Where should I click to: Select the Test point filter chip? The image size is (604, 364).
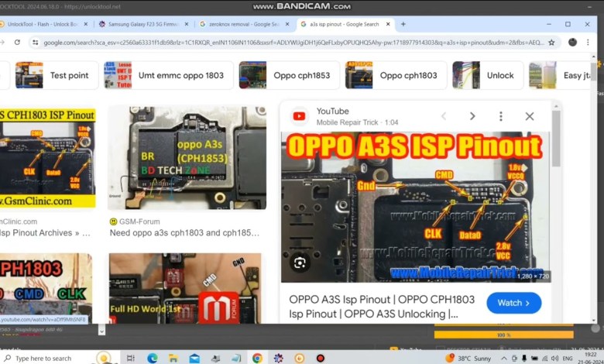57,75
